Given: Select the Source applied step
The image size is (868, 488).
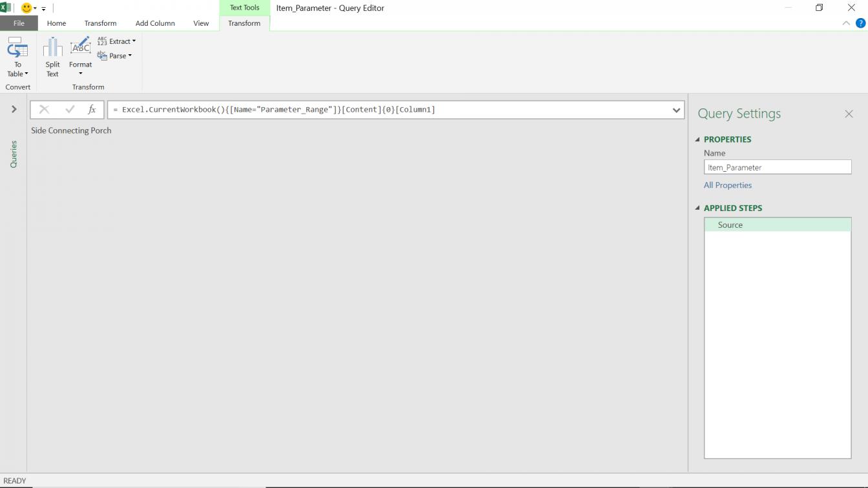Looking at the screenshot, I should (x=778, y=225).
